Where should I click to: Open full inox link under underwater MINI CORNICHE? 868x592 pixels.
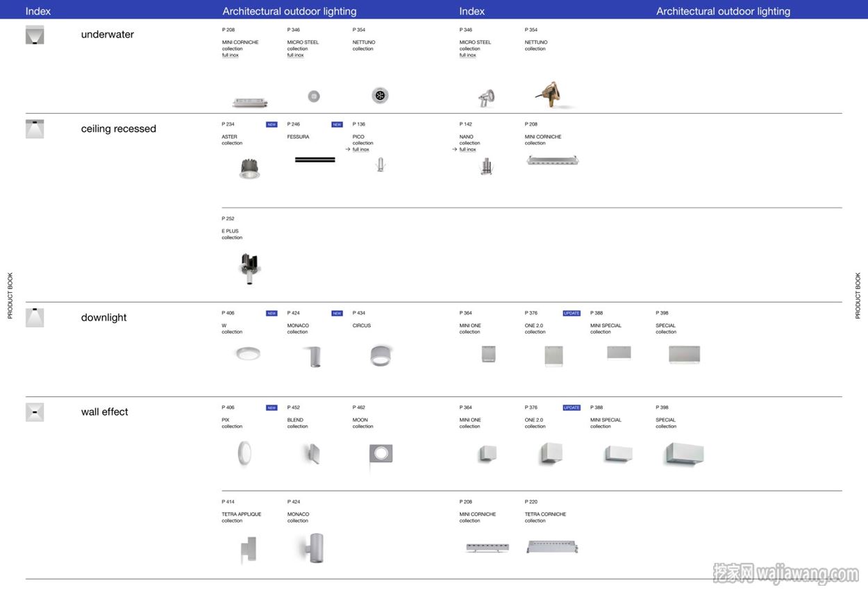pyautogui.click(x=231, y=55)
